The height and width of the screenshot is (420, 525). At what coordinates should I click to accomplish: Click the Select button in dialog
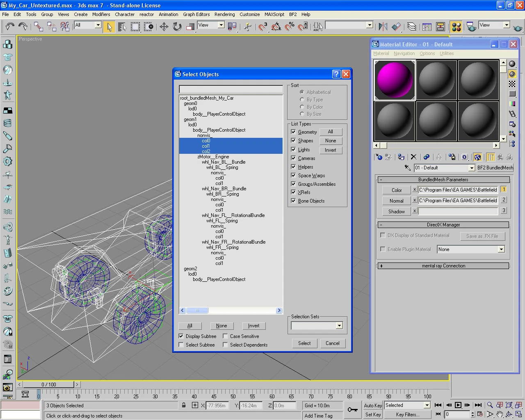pyautogui.click(x=304, y=343)
